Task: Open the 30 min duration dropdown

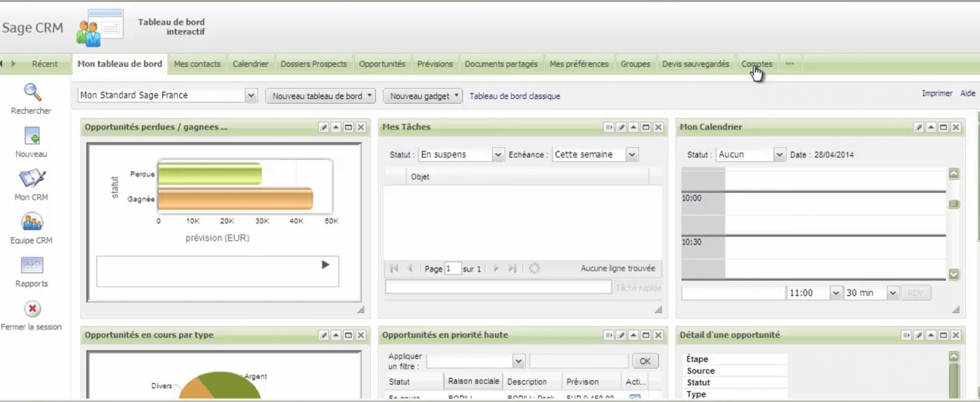Action: tap(893, 293)
